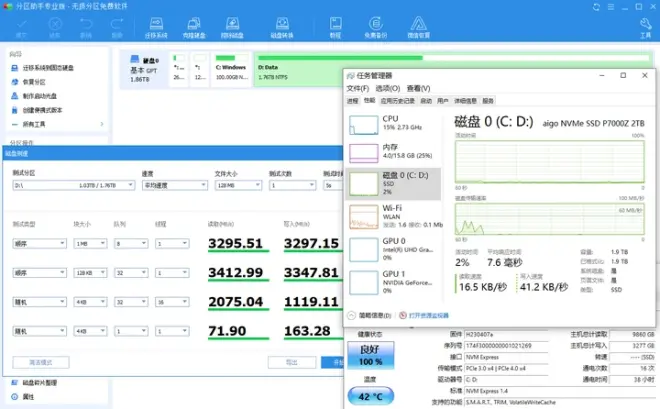Switch to the 进程 tab

[x=352, y=101]
